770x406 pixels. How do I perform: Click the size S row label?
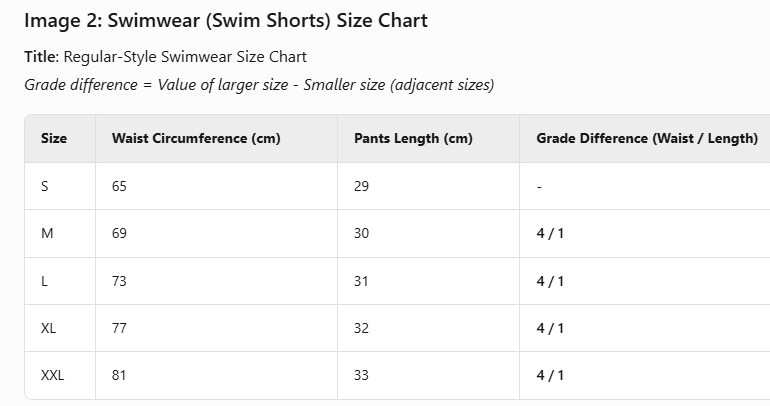(44, 186)
